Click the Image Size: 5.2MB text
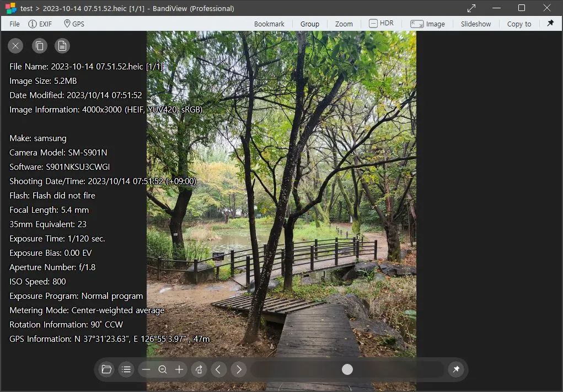The image size is (563, 392). [43, 81]
